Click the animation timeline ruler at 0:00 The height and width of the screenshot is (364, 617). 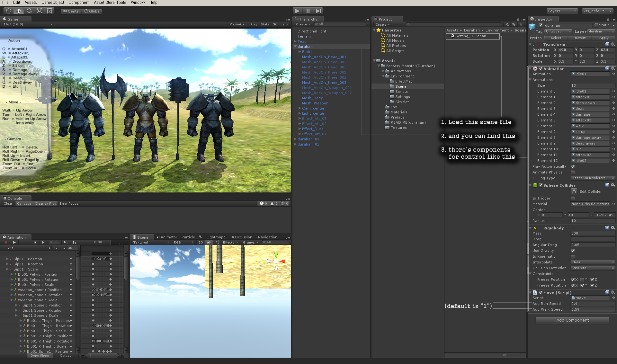pos(98,242)
